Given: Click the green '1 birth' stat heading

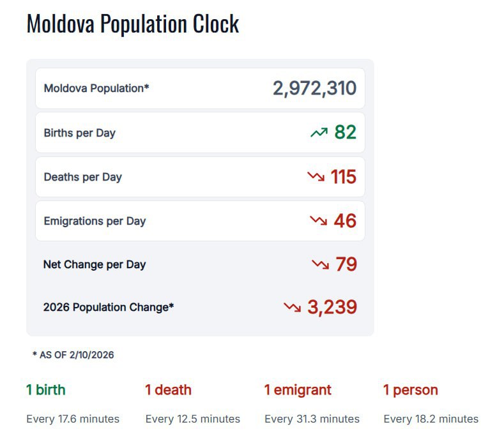Looking at the screenshot, I should tap(46, 389).
